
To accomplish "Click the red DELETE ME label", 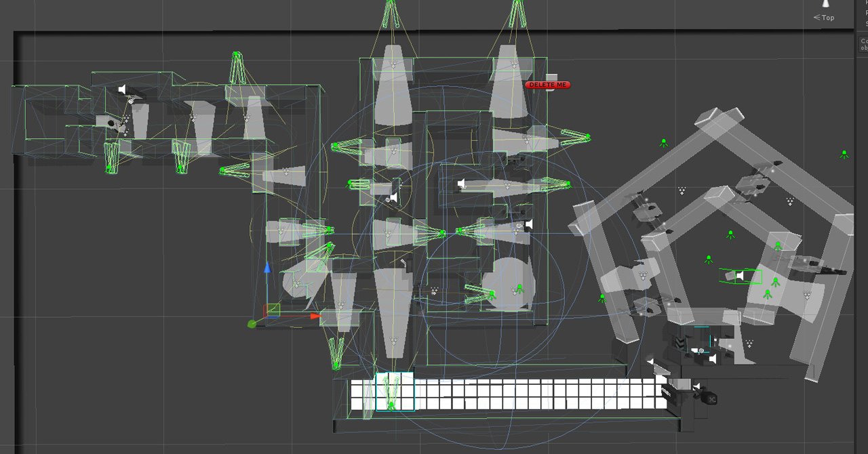I will (548, 85).
